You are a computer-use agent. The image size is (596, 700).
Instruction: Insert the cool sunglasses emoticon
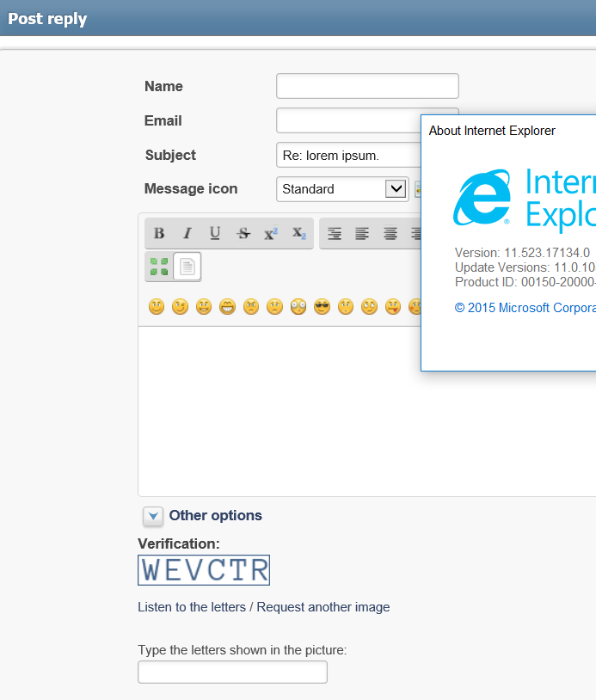[x=322, y=307]
